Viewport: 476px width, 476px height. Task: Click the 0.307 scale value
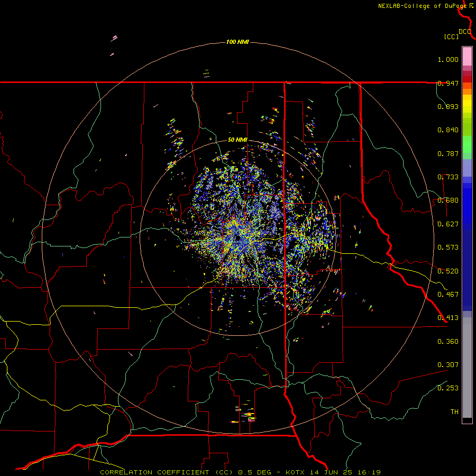pyautogui.click(x=448, y=365)
